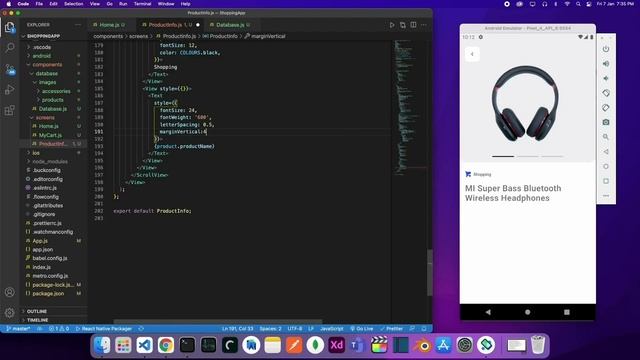Viewport: 640px width, 360px height.
Task: Expand the OUTLINE section
Action: point(37,311)
